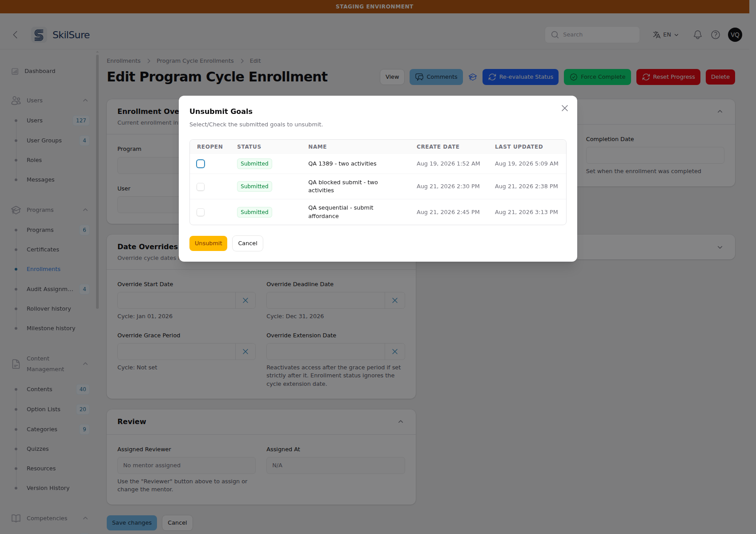Click the Dashboard sidebar icon
Screen dimensions: 756x534
[15, 71]
